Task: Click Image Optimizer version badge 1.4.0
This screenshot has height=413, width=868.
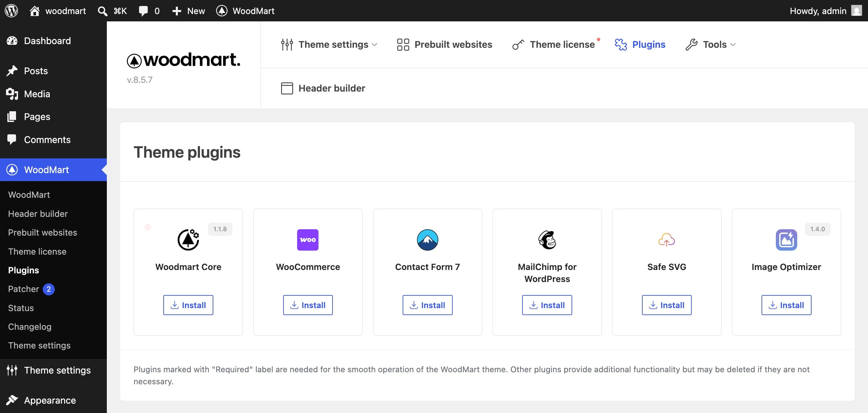Action: 818,229
